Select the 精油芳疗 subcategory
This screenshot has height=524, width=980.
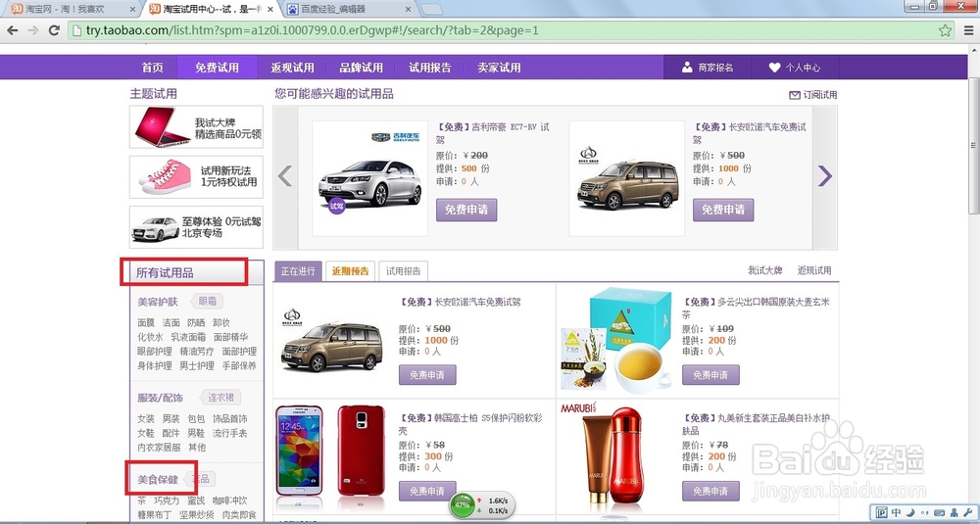coord(197,352)
